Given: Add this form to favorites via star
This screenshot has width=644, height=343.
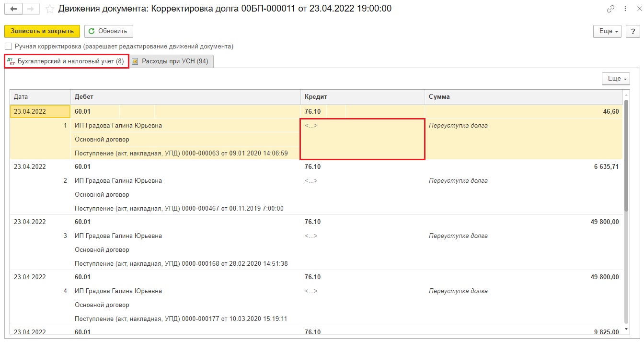Looking at the screenshot, I should tap(49, 9).
